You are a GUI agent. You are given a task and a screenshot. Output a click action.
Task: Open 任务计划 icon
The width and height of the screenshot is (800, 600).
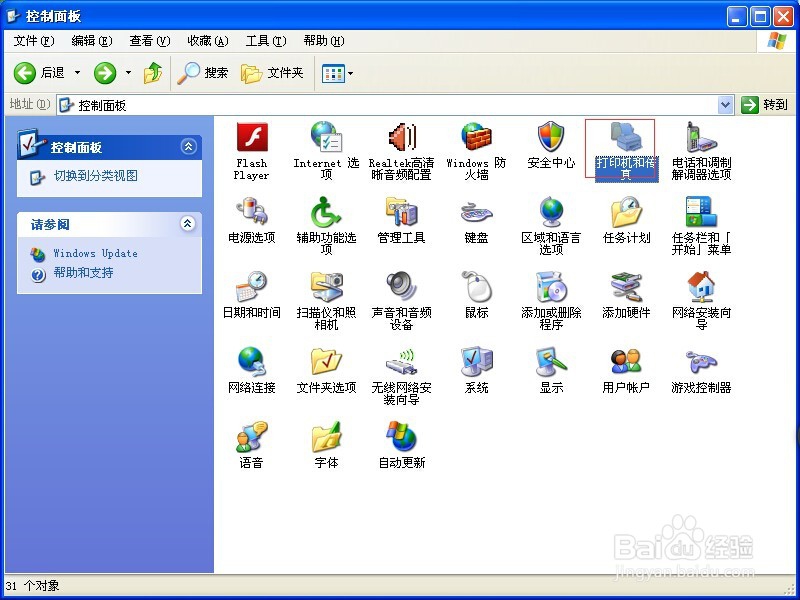[626, 212]
